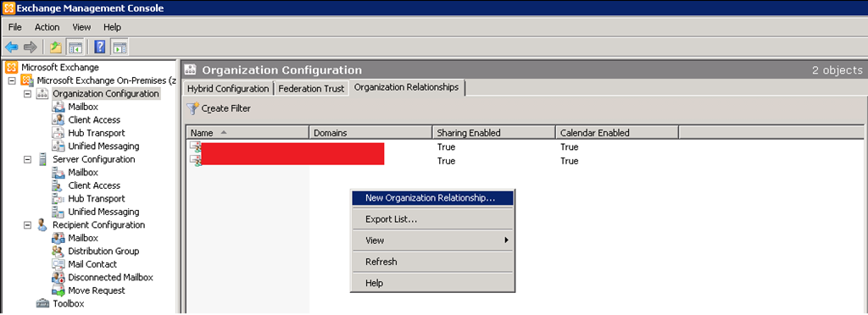The height and width of the screenshot is (315, 868).
Task: Click Hub Transport icon under Organization Configuration
Action: point(58,133)
